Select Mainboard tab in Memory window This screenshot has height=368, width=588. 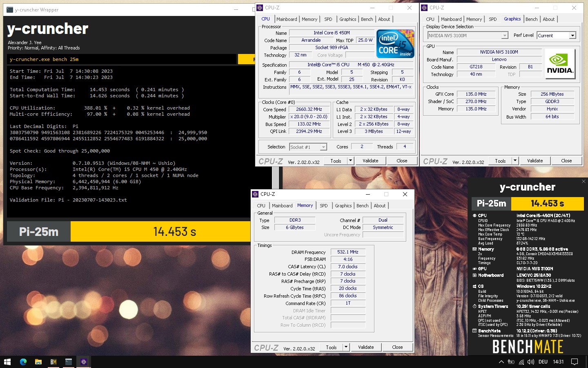282,206
